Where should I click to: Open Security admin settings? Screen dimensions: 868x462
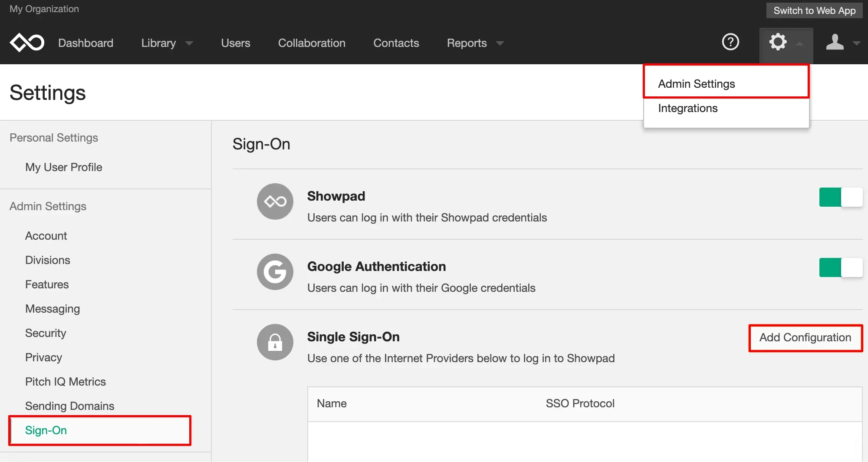46,333
